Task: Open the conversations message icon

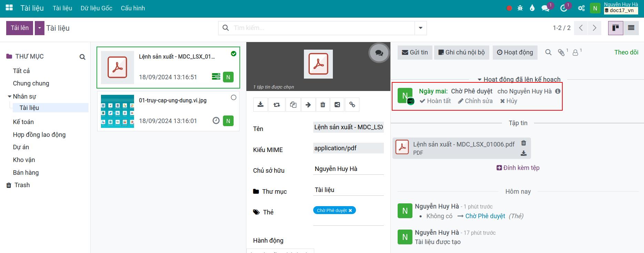Action: click(x=545, y=8)
